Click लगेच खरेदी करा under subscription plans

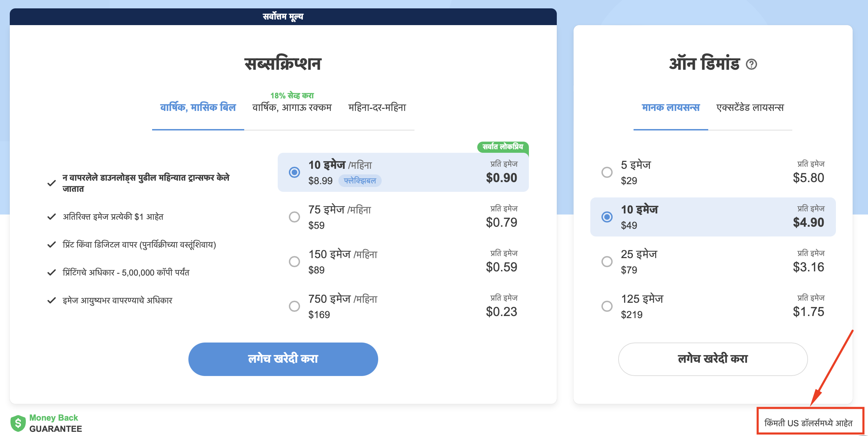[283, 359]
